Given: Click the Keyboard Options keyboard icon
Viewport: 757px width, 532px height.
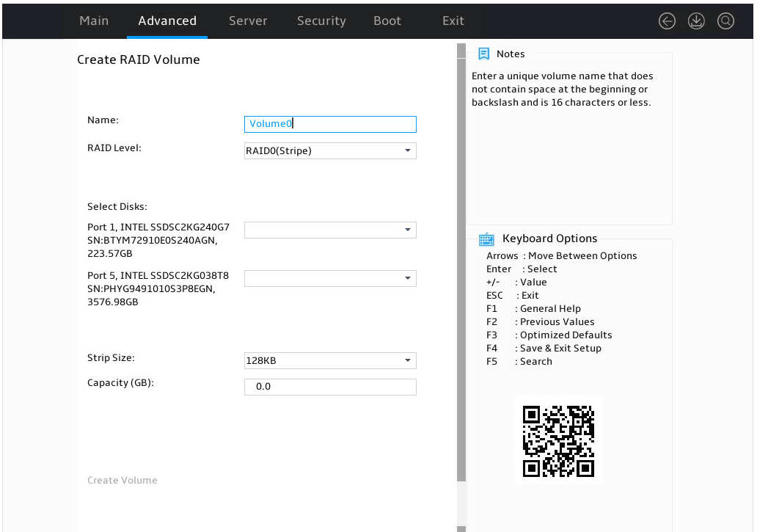Looking at the screenshot, I should point(486,239).
